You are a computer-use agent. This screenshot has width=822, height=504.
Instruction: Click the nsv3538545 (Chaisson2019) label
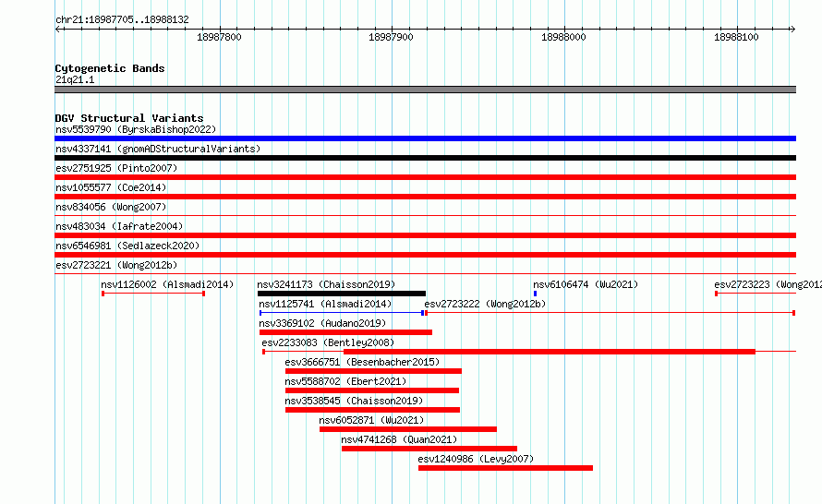pyautogui.click(x=354, y=401)
